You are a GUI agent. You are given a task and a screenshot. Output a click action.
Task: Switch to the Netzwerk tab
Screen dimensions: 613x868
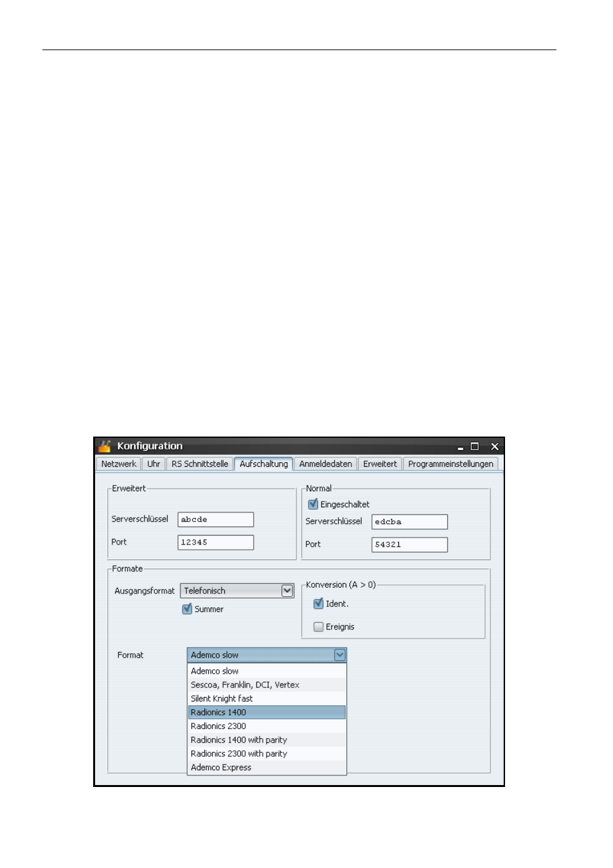click(x=119, y=464)
